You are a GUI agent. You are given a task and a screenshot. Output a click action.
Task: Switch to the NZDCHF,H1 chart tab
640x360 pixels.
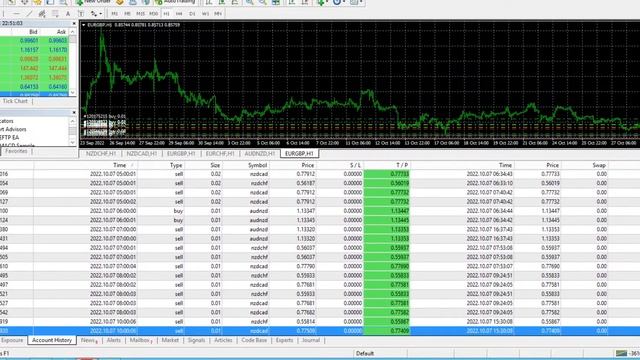101,153
